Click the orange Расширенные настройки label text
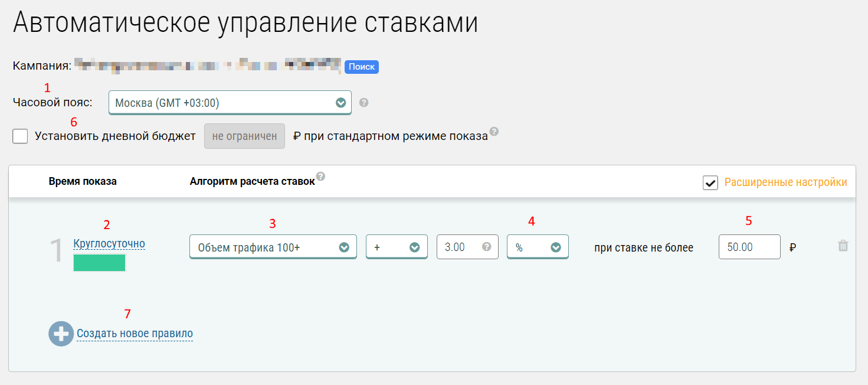Screen dimensions: 868x385 (x=785, y=182)
